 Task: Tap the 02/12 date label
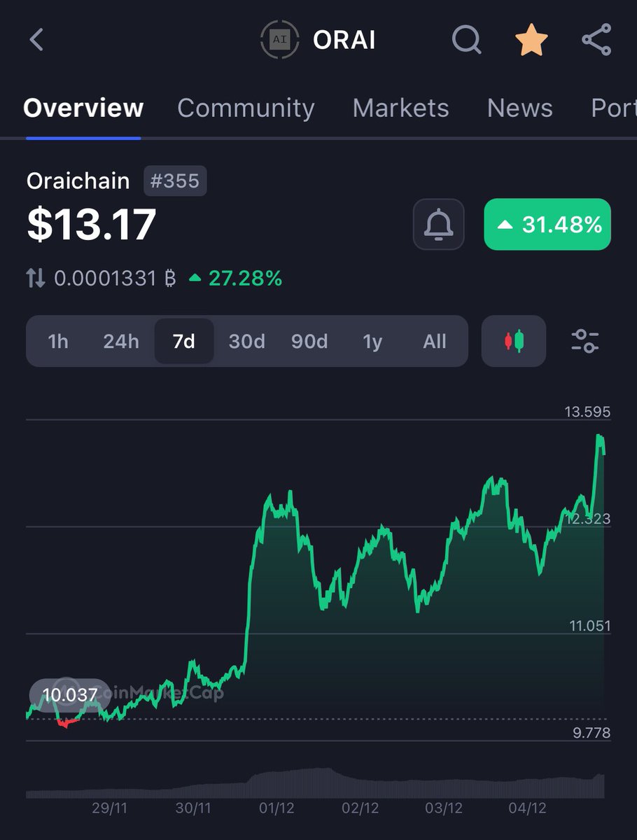[360, 808]
